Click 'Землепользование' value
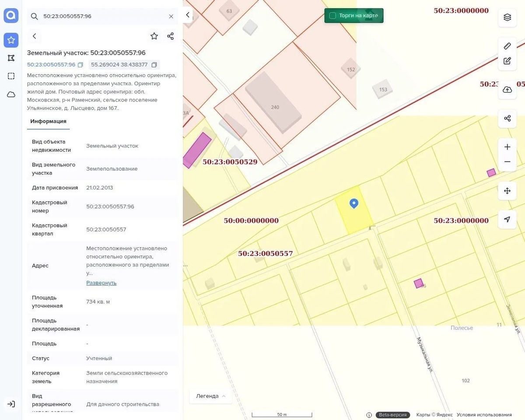 112,169
